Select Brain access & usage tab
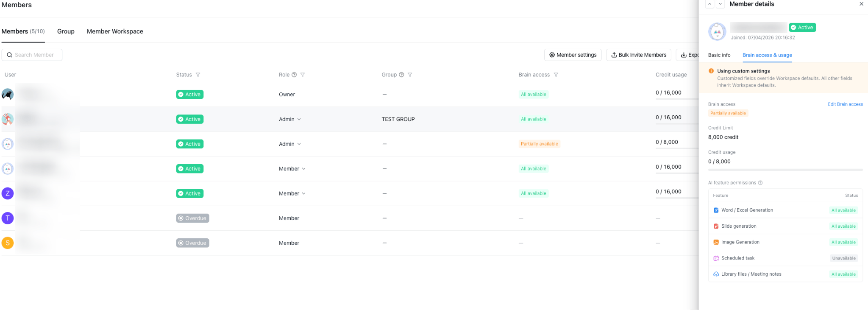The image size is (868, 310). (767, 55)
